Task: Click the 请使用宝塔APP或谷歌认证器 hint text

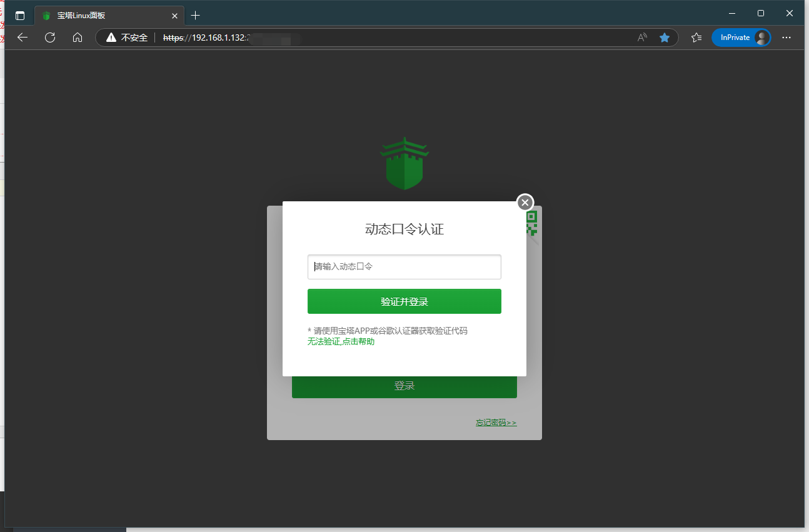Action: [388, 331]
